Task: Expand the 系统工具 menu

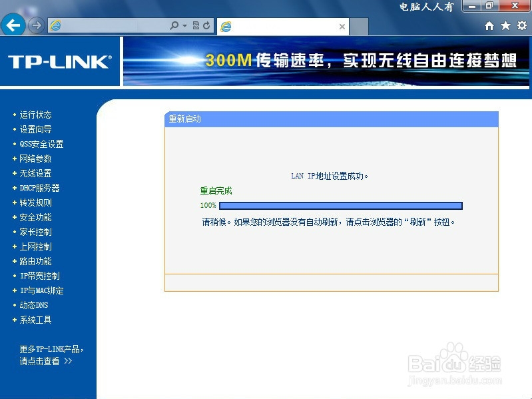Action: point(35,320)
